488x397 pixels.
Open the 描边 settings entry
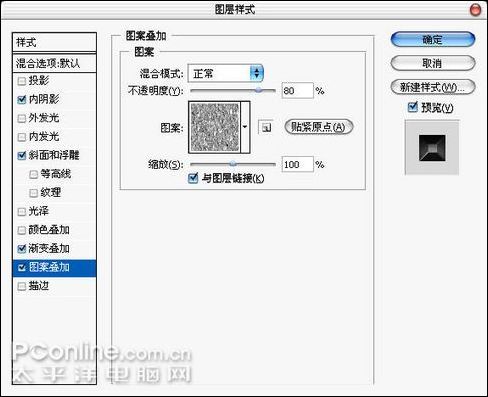(39, 286)
